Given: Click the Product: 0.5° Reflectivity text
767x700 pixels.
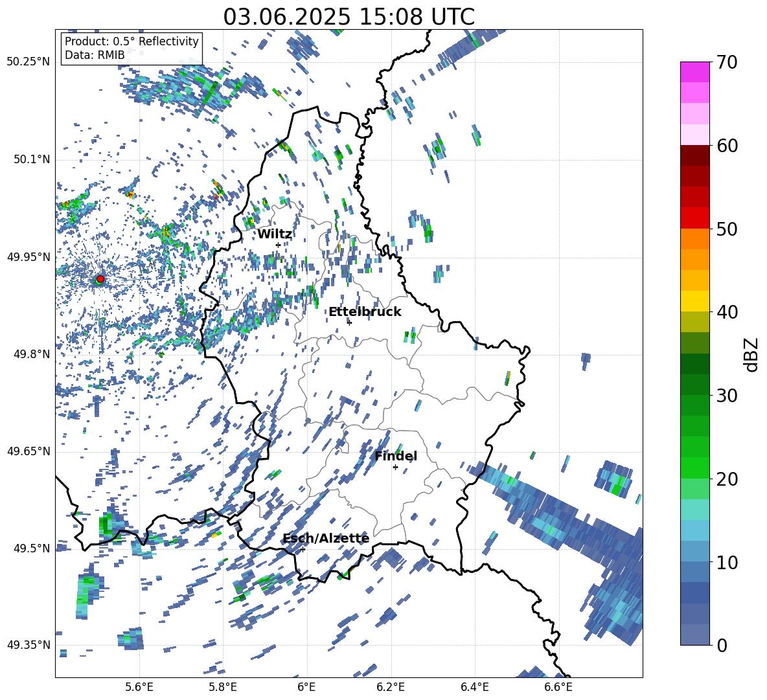Looking at the screenshot, I should pos(132,41).
